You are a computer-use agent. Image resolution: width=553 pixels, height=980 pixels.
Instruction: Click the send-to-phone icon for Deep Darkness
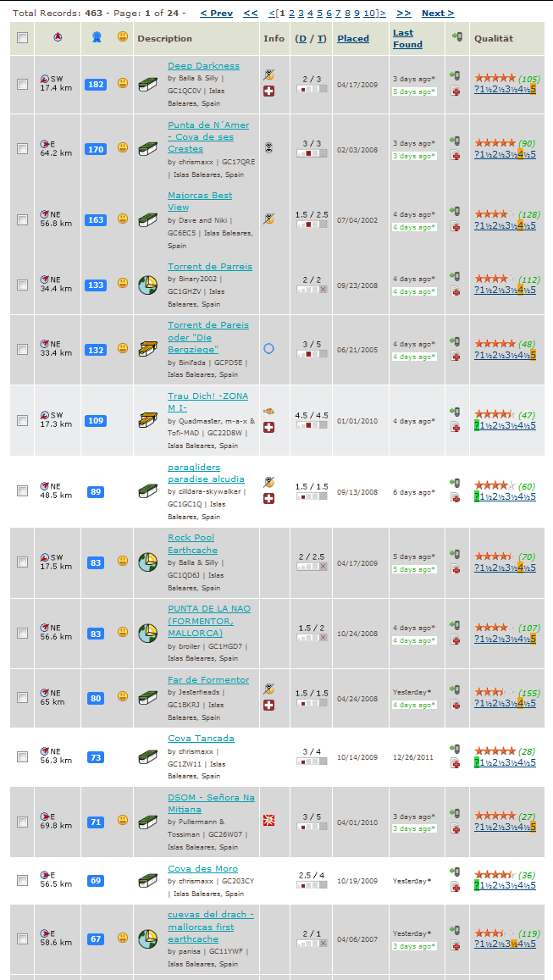455,76
